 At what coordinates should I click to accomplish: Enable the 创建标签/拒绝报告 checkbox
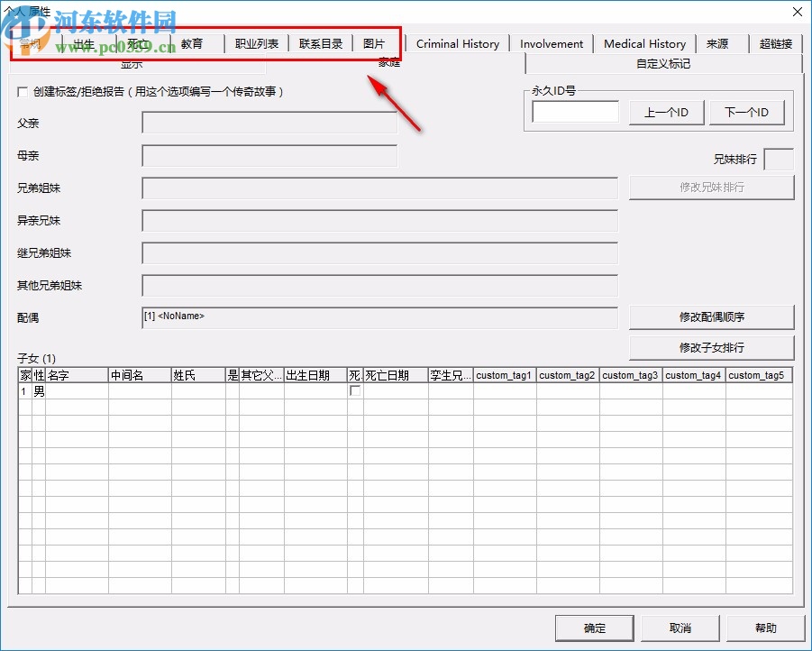21,92
